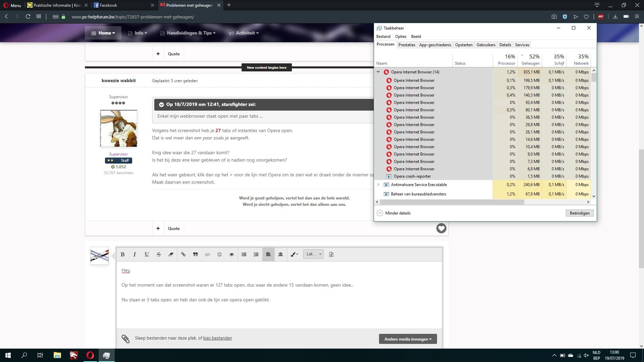This screenshot has height=362, width=644.
Task: Center align text in the editor
Action: (x=280, y=254)
